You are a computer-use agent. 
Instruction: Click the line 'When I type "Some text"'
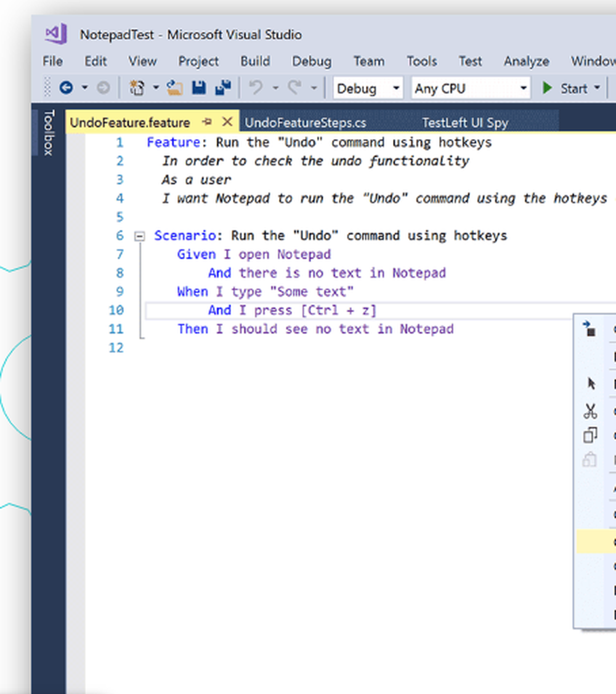point(265,292)
